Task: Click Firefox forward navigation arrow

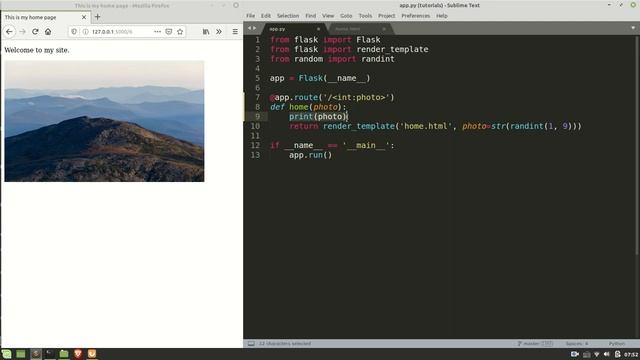Action: [22, 31]
